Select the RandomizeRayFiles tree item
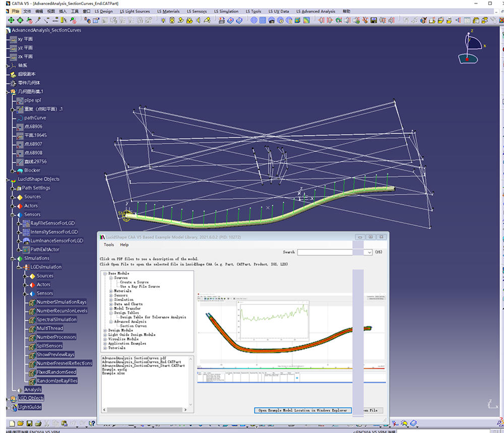 click(x=57, y=381)
